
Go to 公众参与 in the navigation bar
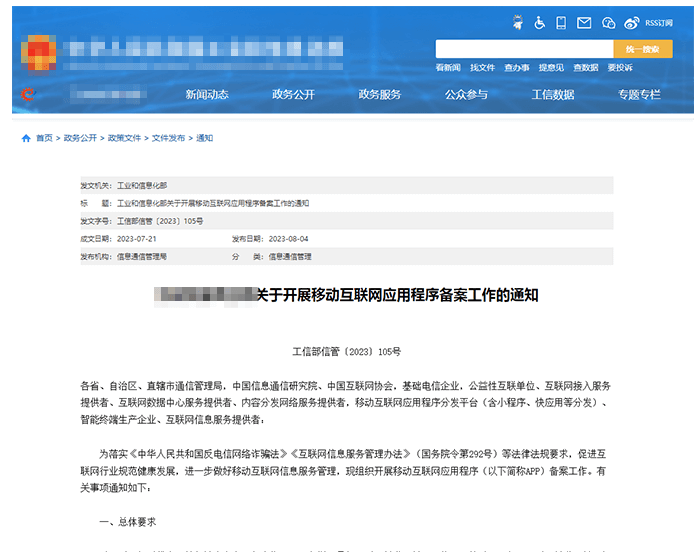coord(466,95)
